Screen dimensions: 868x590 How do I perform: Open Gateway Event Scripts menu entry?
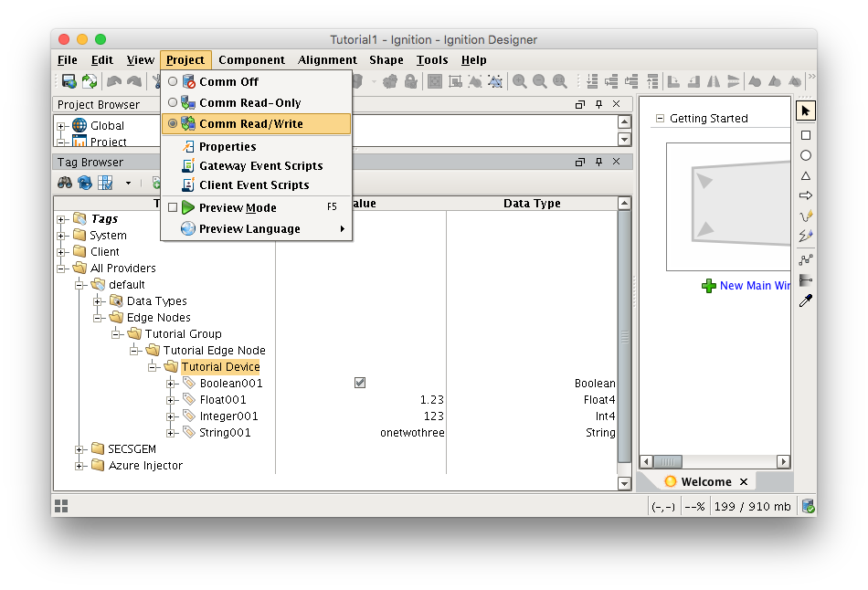tap(260, 166)
